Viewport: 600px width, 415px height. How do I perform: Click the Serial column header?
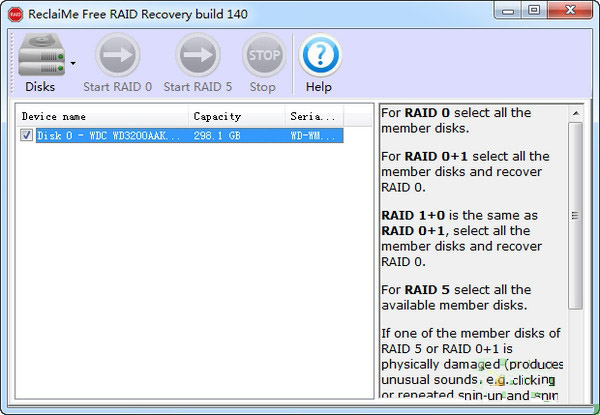pyautogui.click(x=314, y=116)
